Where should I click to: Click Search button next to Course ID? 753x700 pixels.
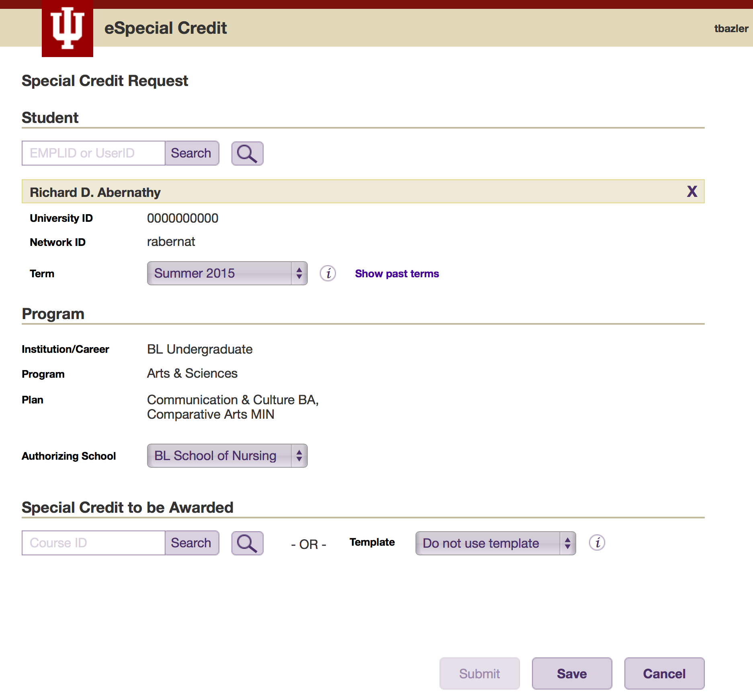192,543
